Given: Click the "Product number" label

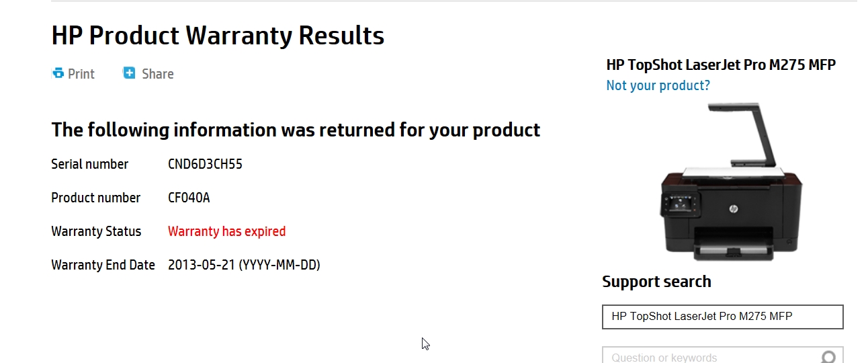Looking at the screenshot, I should [x=96, y=198].
